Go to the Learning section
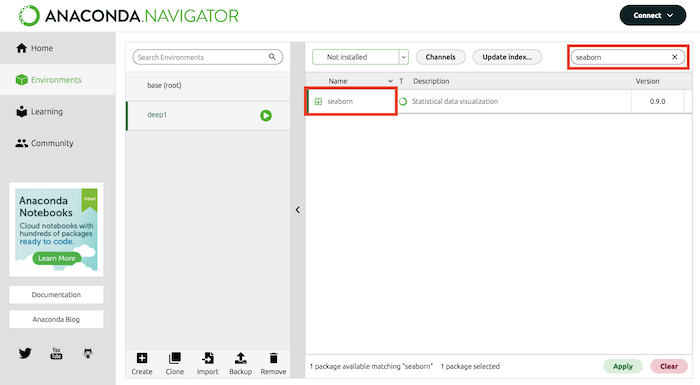This screenshot has width=700, height=385. tap(58, 111)
